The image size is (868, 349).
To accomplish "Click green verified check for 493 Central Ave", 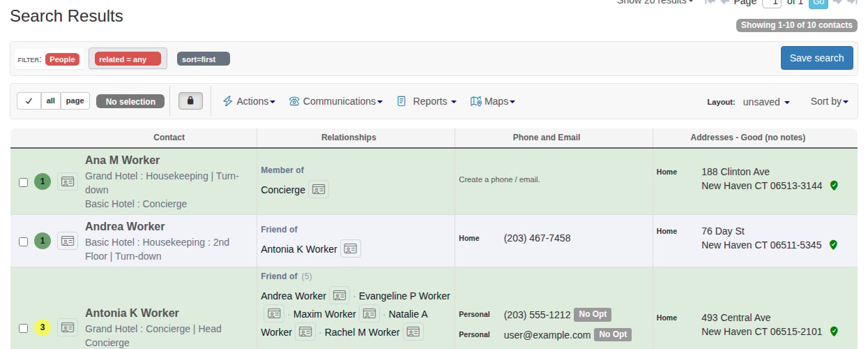I will click(x=834, y=332).
